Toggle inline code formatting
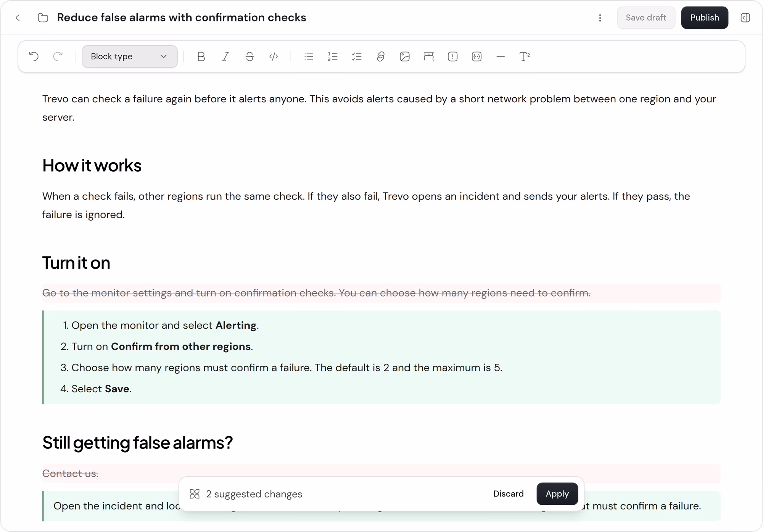 274,56
